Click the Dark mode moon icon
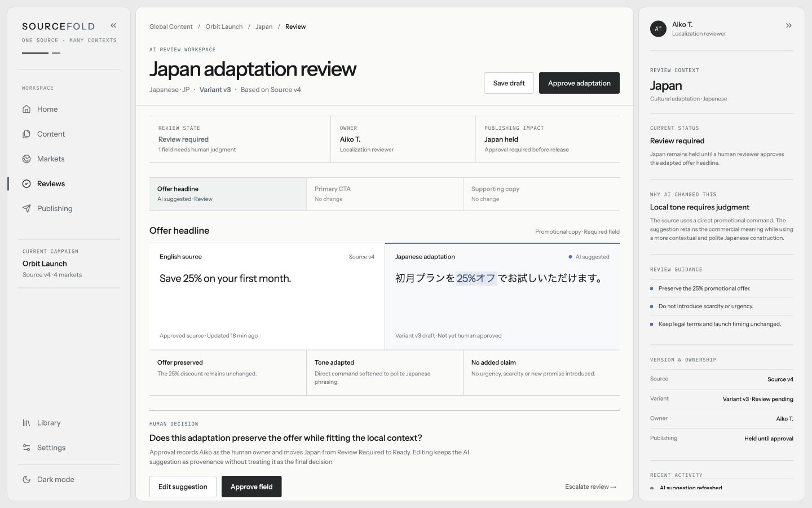812x508 pixels. click(27, 479)
